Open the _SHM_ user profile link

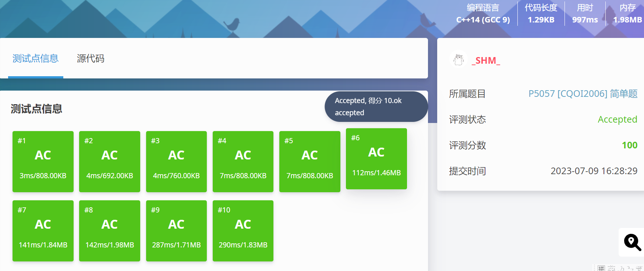486,60
